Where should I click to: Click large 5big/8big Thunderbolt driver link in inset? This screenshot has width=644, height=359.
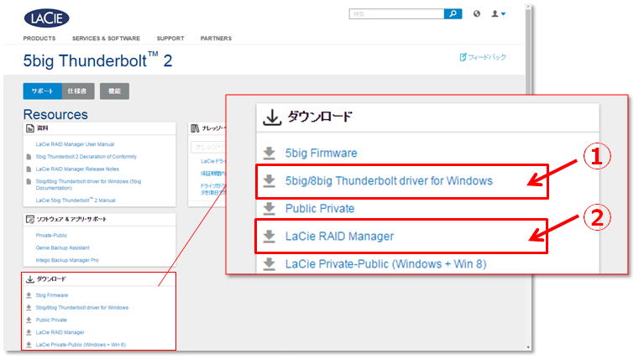click(389, 181)
